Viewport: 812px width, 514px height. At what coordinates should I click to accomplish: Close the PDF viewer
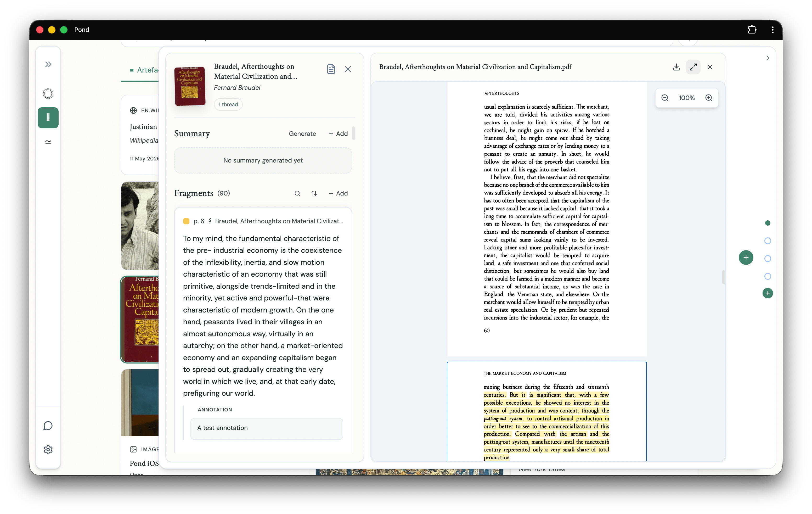[x=710, y=67]
